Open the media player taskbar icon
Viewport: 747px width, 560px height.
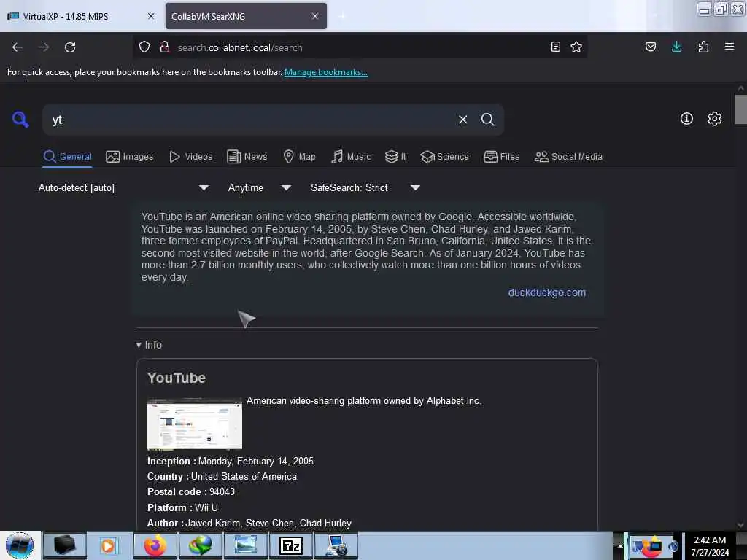click(x=109, y=545)
